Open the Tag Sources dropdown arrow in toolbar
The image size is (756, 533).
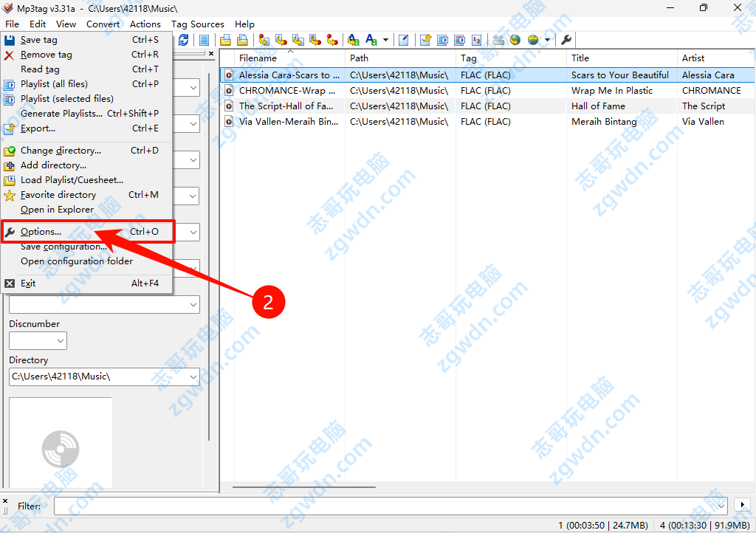pos(547,40)
